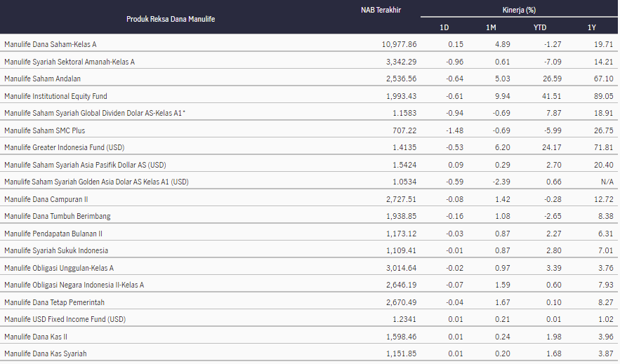Select the 1D performance column header
Screen dimensions: 620x364
[444, 27]
